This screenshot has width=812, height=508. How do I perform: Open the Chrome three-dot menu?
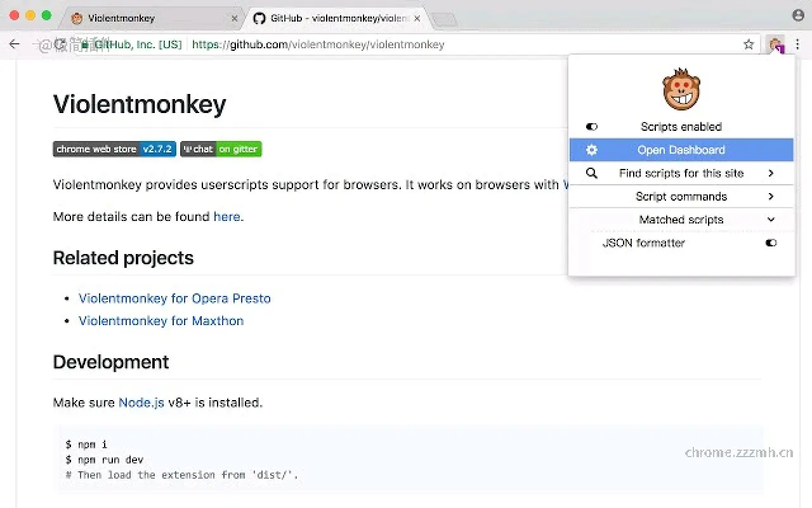pyautogui.click(x=798, y=44)
